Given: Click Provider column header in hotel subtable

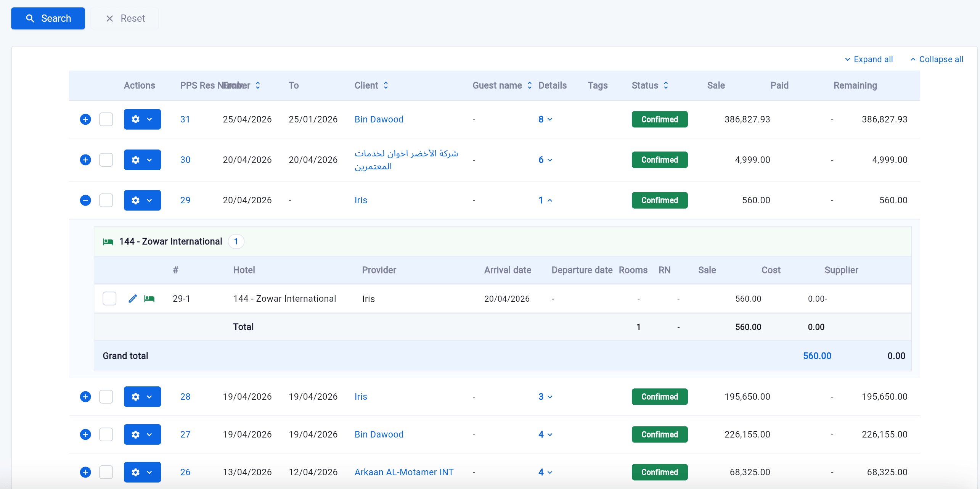Looking at the screenshot, I should tap(379, 270).
